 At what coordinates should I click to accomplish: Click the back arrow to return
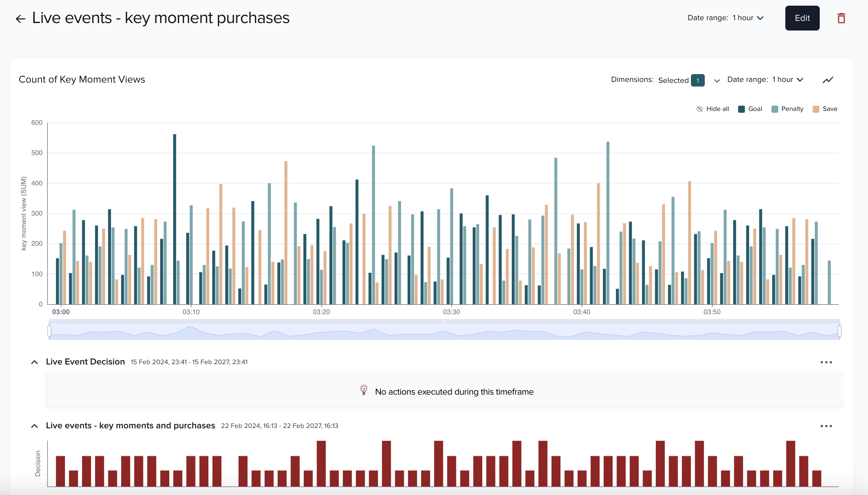point(20,18)
